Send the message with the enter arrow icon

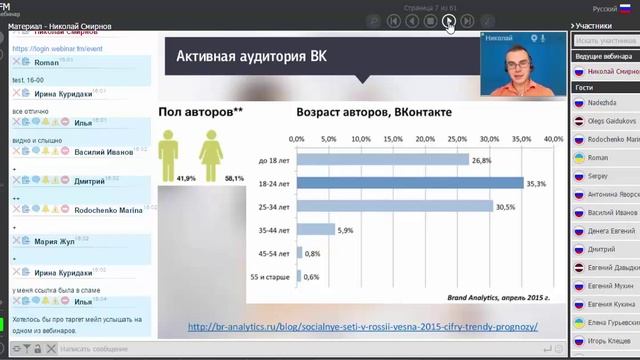(547, 349)
